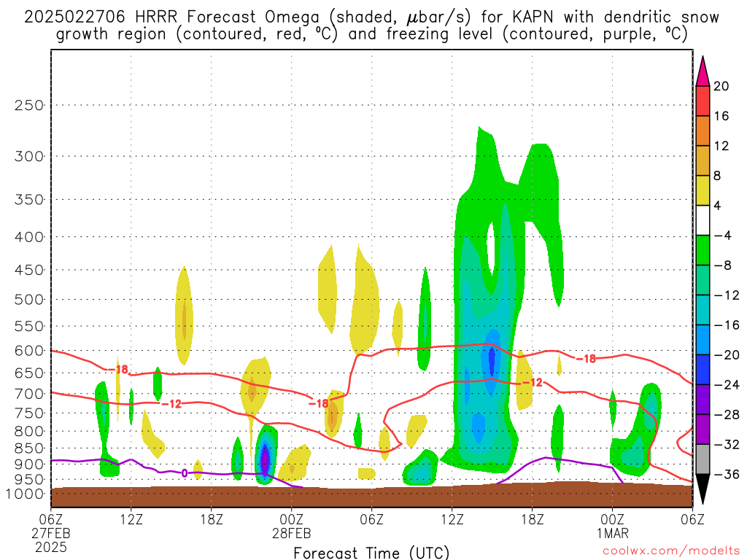Select the green -4 to -8 colorbar swatch
747x560 pixels.
[703, 251]
